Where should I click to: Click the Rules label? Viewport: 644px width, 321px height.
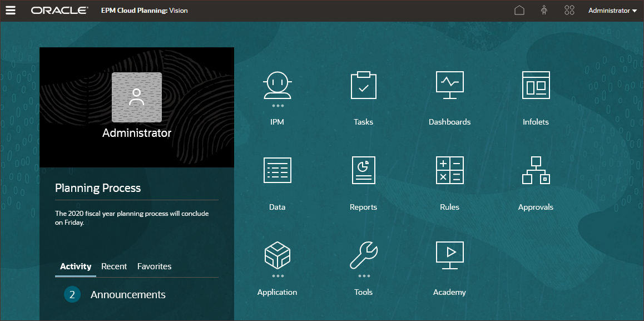(450, 207)
